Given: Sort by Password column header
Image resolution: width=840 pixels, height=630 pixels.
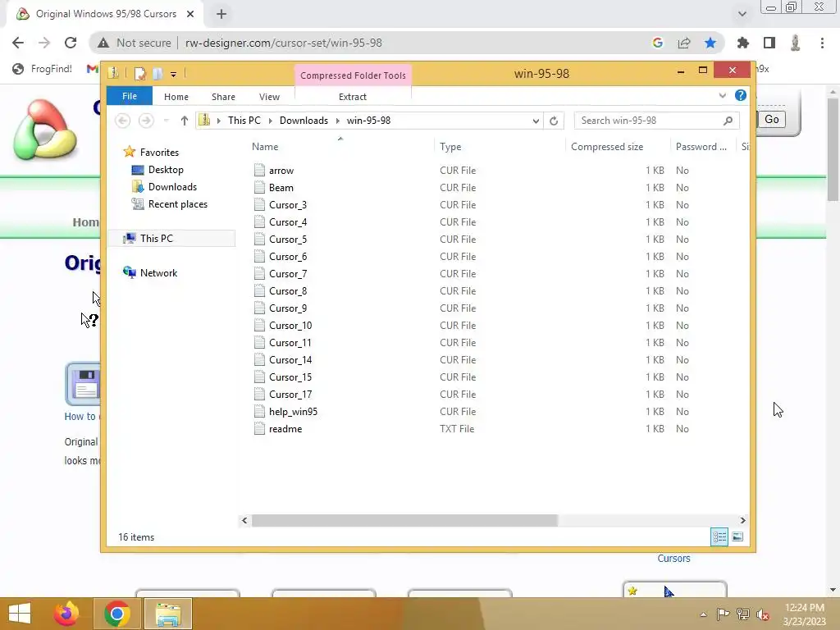Looking at the screenshot, I should 703,147.
